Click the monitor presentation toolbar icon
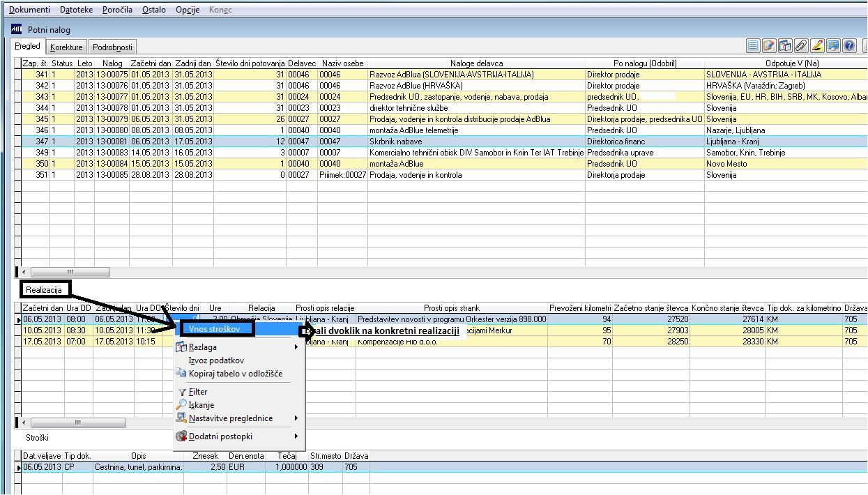Image resolution: width=868 pixels, height=495 pixels. coord(833,46)
